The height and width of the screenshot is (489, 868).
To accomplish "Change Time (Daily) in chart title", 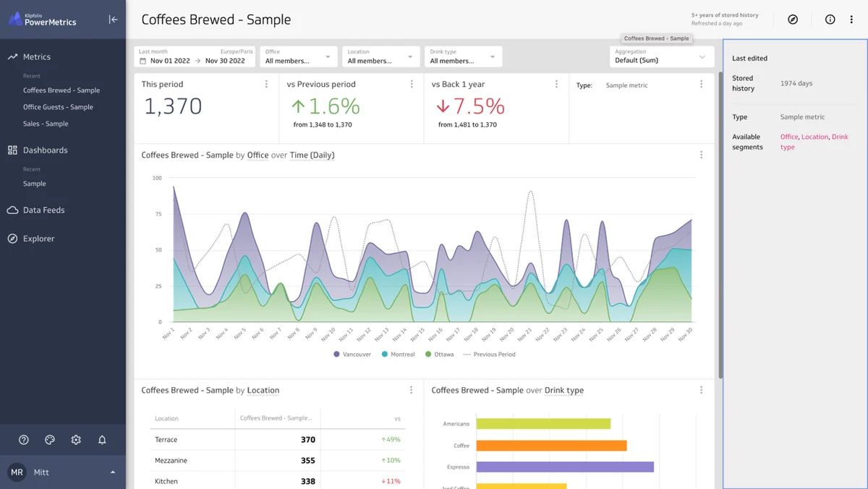I will tap(312, 155).
